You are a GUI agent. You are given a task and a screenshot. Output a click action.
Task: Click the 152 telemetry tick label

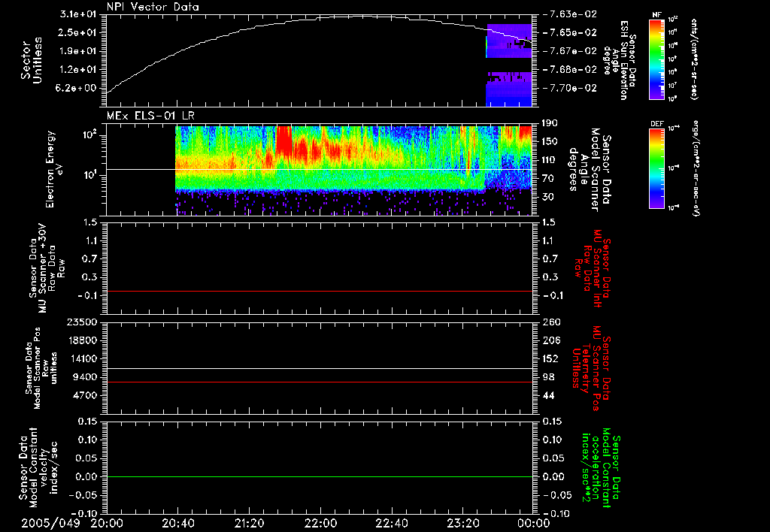(550, 359)
